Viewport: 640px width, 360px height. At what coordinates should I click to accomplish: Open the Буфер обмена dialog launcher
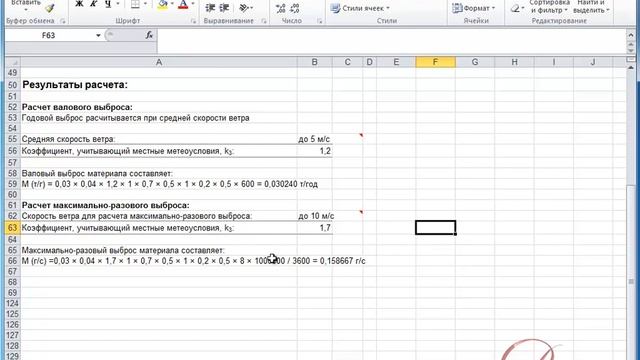(x=63, y=21)
